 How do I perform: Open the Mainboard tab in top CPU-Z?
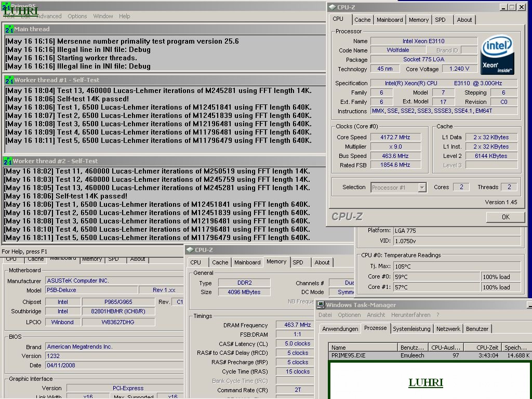coord(390,20)
